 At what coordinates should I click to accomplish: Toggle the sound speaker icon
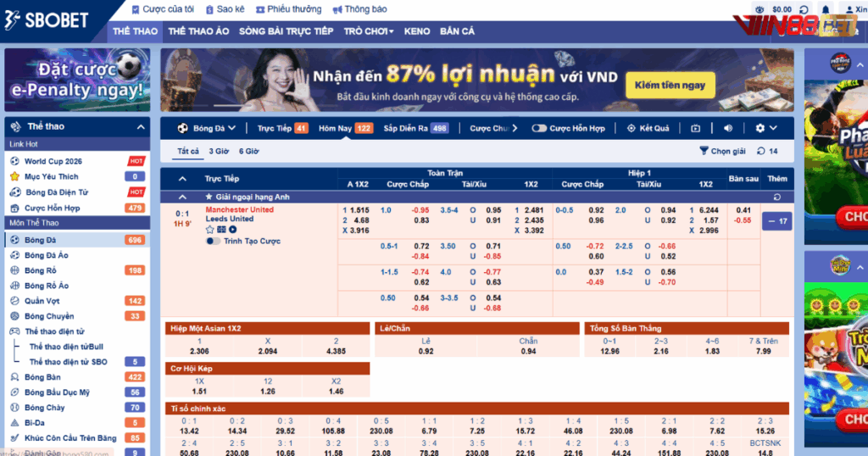pyautogui.click(x=728, y=128)
